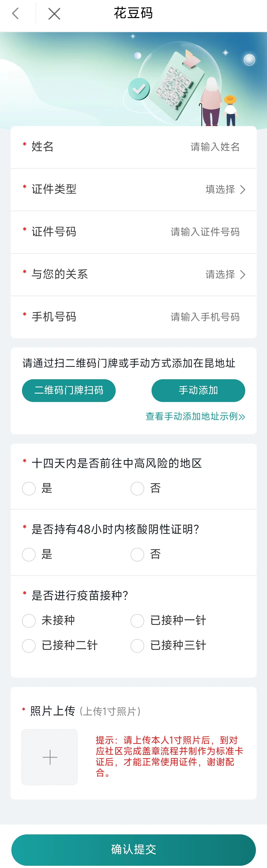Select 否 for 48-hour nucleic acid proof
267x868 pixels.
137,554
